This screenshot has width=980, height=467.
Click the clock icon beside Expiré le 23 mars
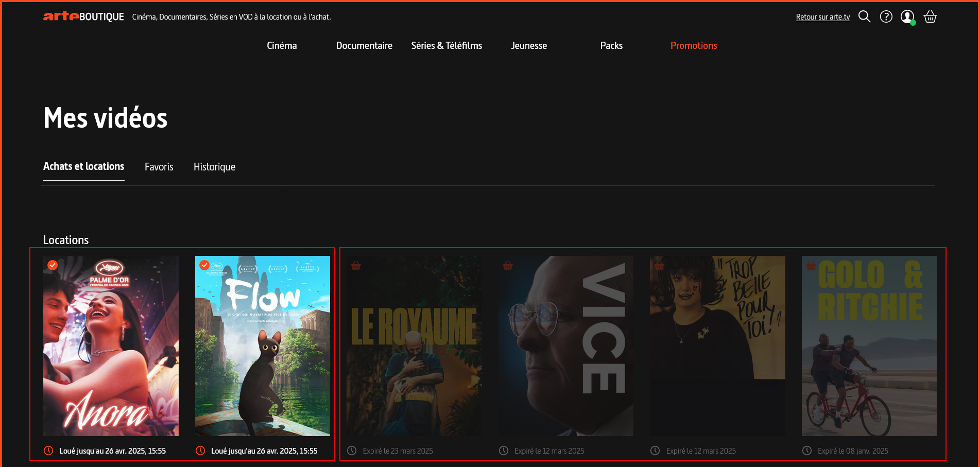352,451
